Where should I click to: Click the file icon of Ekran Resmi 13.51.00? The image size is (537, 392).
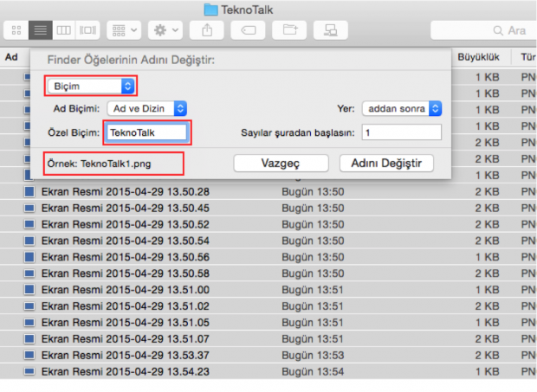tap(29, 290)
